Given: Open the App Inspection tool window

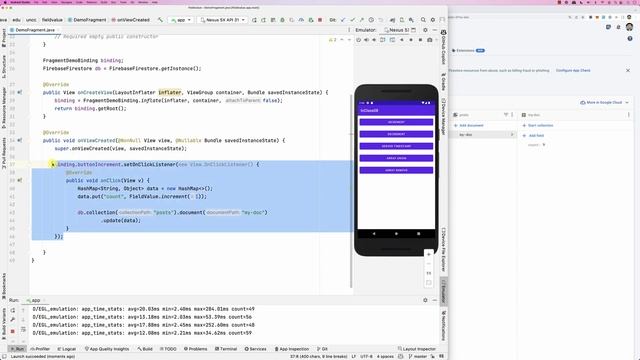Looking at the screenshot, I should (291, 349).
